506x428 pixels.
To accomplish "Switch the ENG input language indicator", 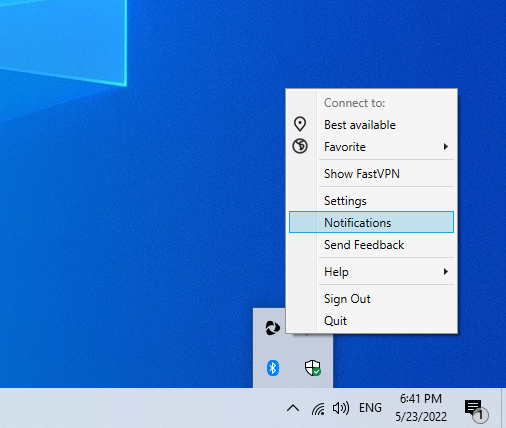I will coord(370,408).
